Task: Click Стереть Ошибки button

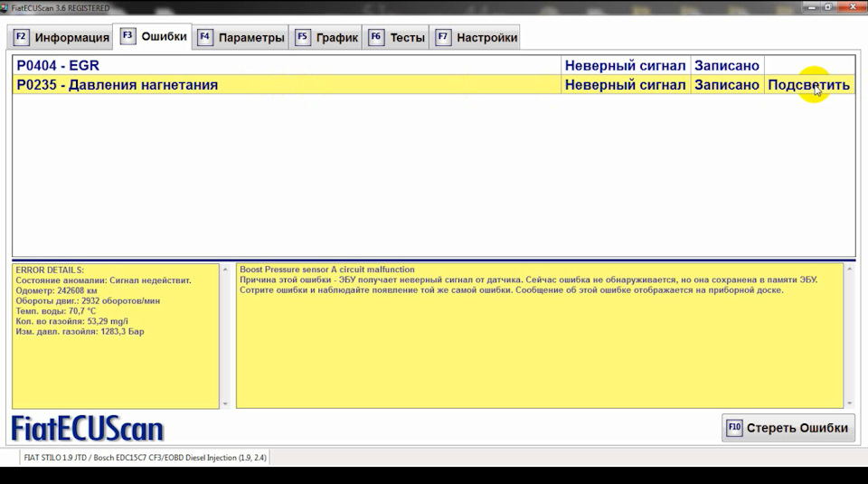Action: (x=788, y=428)
